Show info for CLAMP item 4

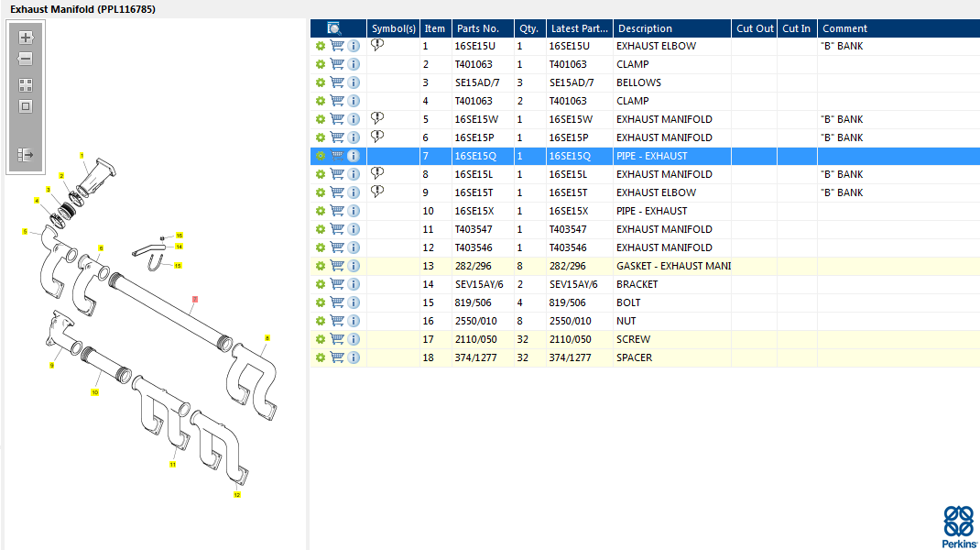pos(354,101)
